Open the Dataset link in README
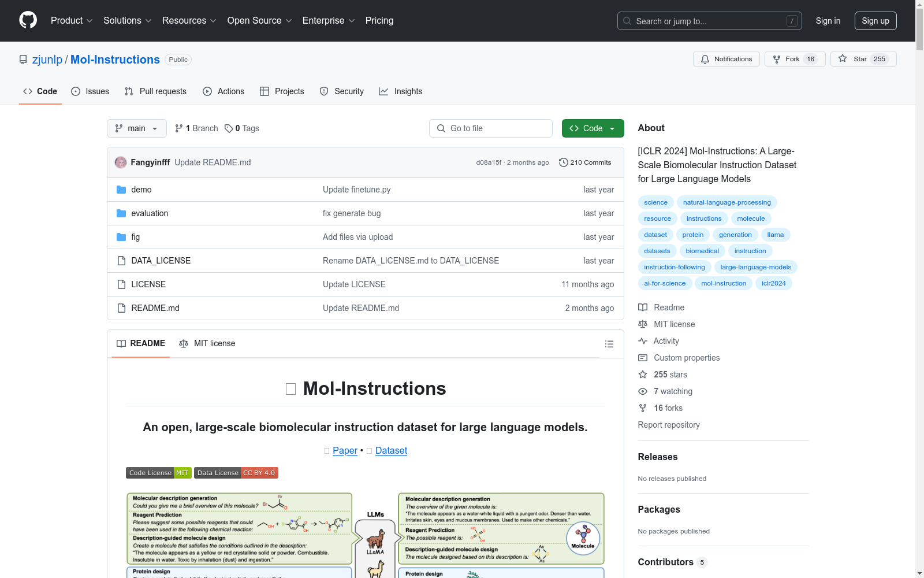This screenshot has width=924, height=578. click(391, 450)
